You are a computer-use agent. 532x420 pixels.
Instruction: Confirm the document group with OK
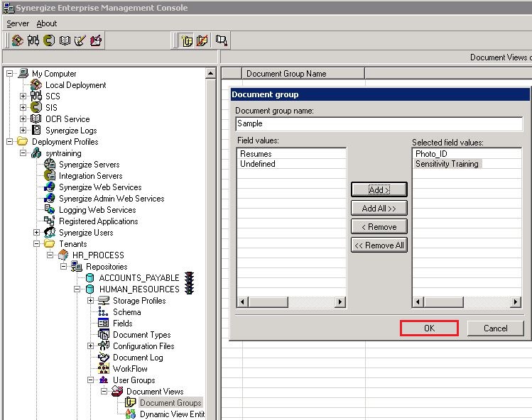pos(429,328)
